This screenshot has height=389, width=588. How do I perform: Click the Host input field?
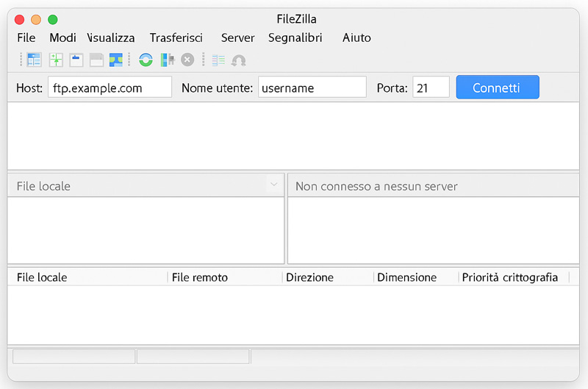point(110,87)
